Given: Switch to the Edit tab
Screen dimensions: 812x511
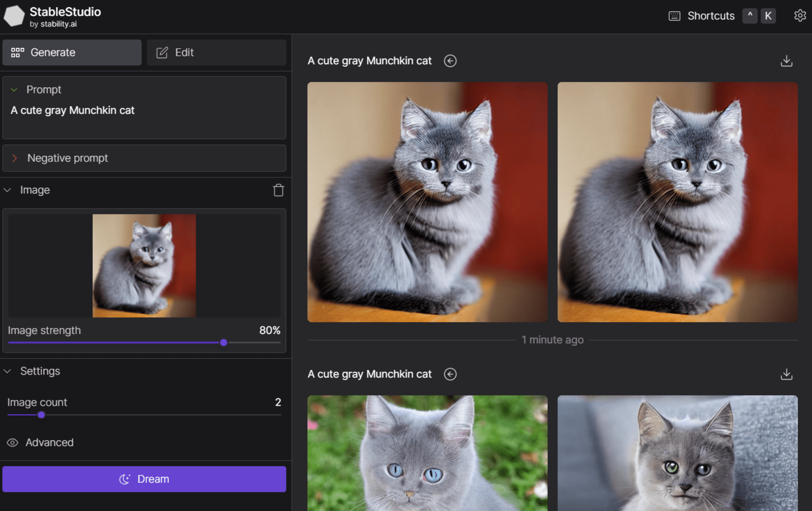Looking at the screenshot, I should coord(216,53).
